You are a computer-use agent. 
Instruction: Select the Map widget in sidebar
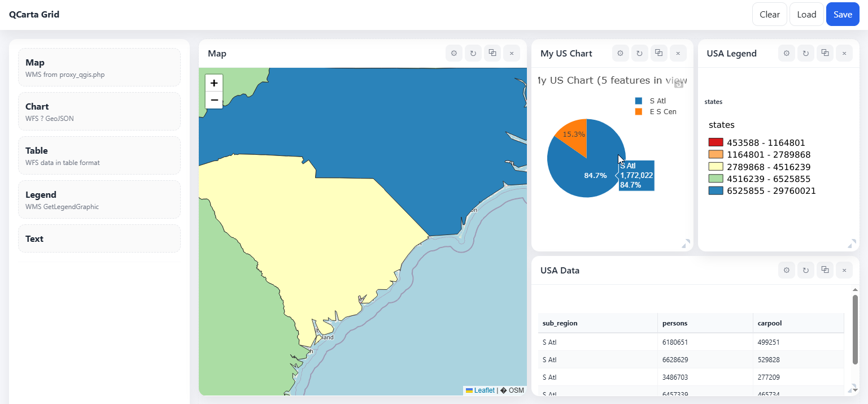click(x=99, y=67)
